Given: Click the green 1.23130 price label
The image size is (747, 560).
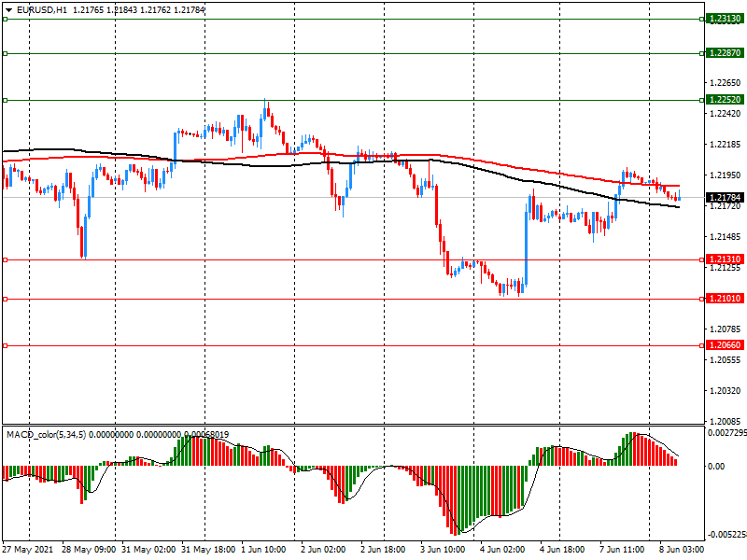Looking at the screenshot, I should [x=724, y=19].
